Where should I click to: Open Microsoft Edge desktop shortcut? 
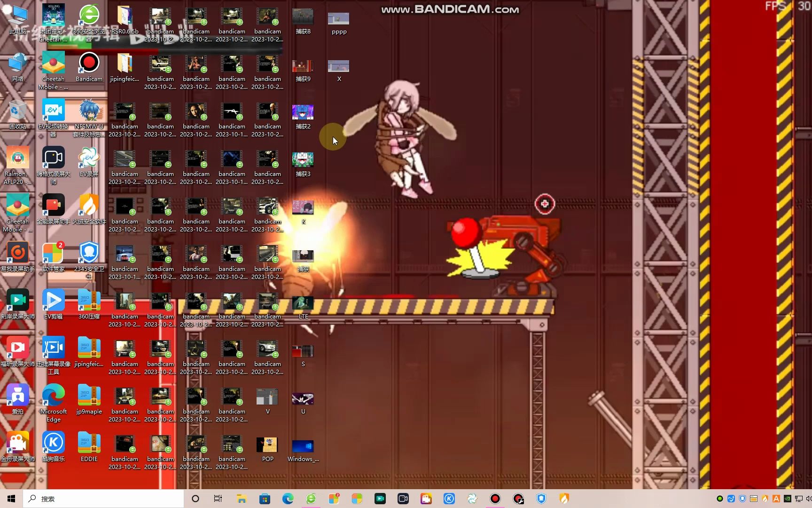[x=53, y=403]
